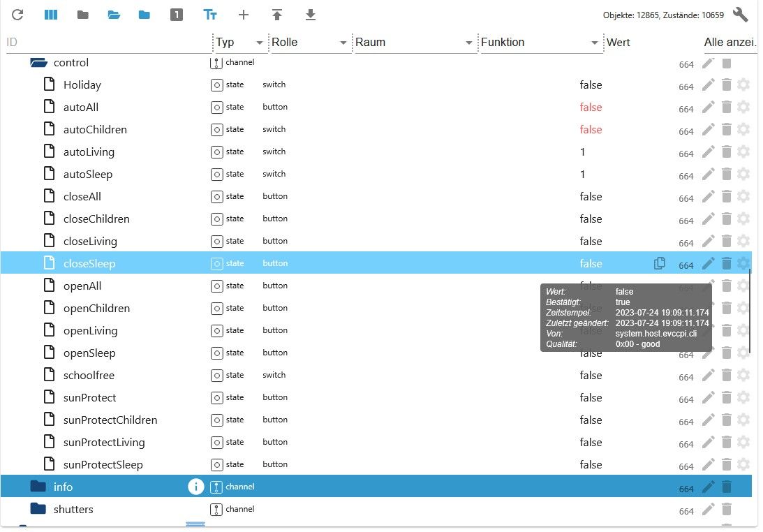This screenshot has width=763, height=532.
Task: Open custom settings gear for autoAll
Action: coord(743,108)
